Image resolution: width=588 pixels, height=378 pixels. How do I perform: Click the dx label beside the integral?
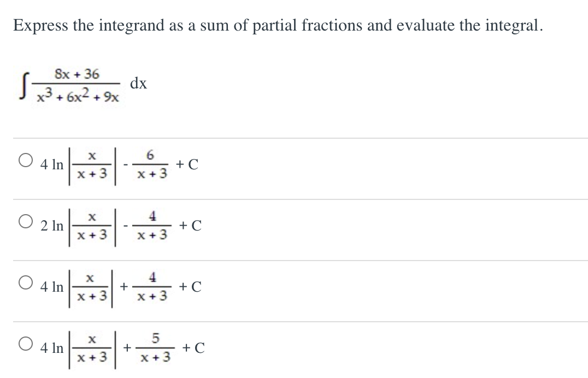click(x=138, y=84)
